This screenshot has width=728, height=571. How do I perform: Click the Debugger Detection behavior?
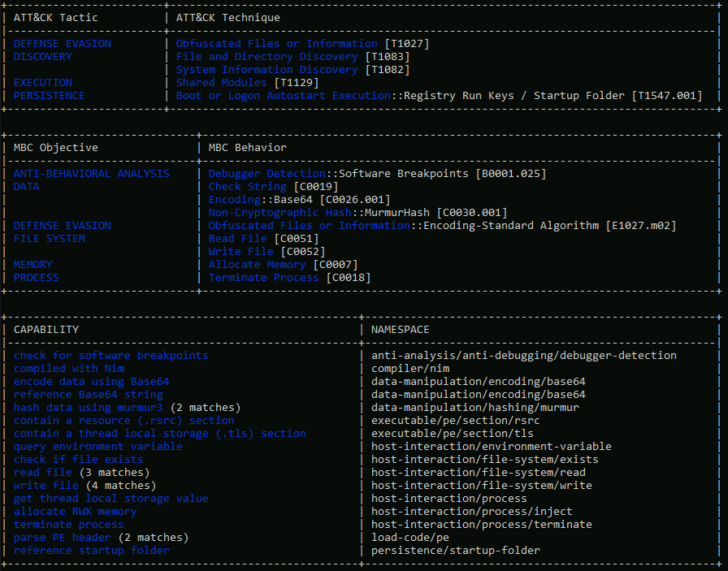point(267,174)
